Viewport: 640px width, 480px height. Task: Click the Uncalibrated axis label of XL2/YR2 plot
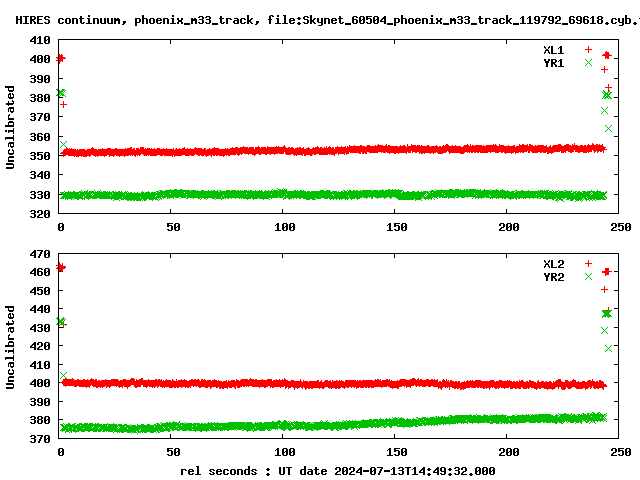[x=10, y=347]
